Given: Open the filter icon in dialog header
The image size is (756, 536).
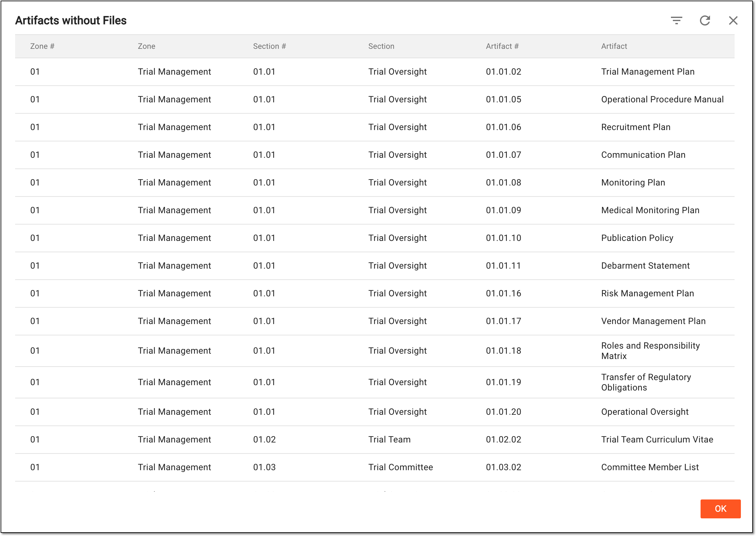Looking at the screenshot, I should pos(676,20).
